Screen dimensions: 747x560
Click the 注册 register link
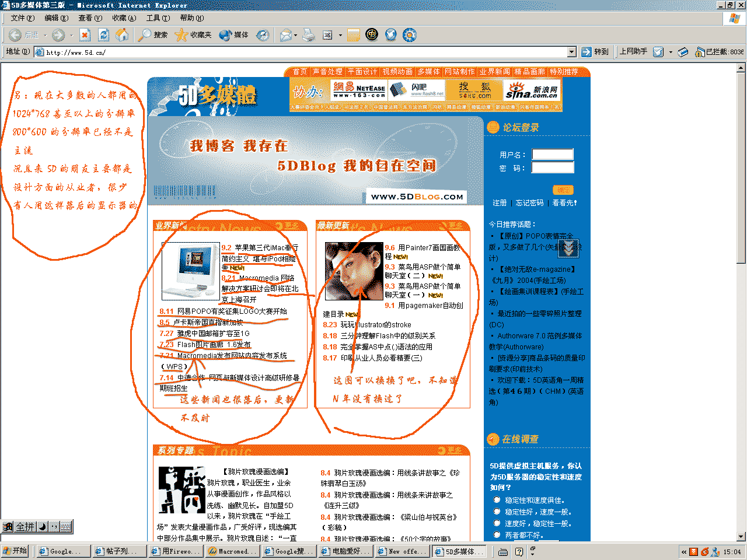coord(500,203)
